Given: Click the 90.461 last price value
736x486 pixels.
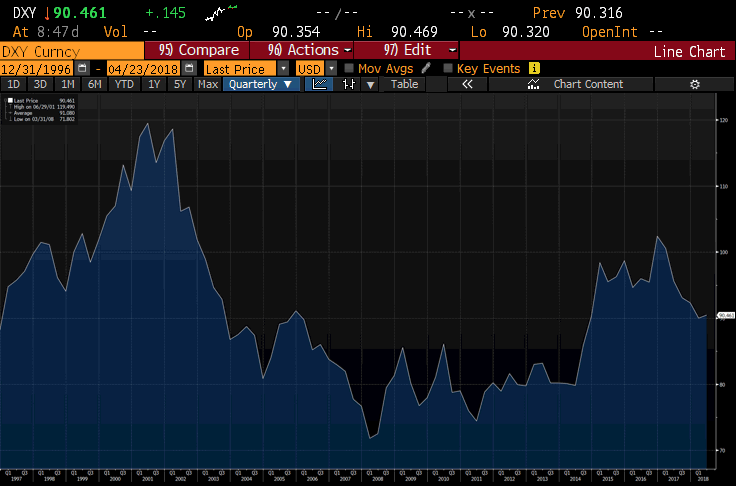Looking at the screenshot, I should click(80, 13).
